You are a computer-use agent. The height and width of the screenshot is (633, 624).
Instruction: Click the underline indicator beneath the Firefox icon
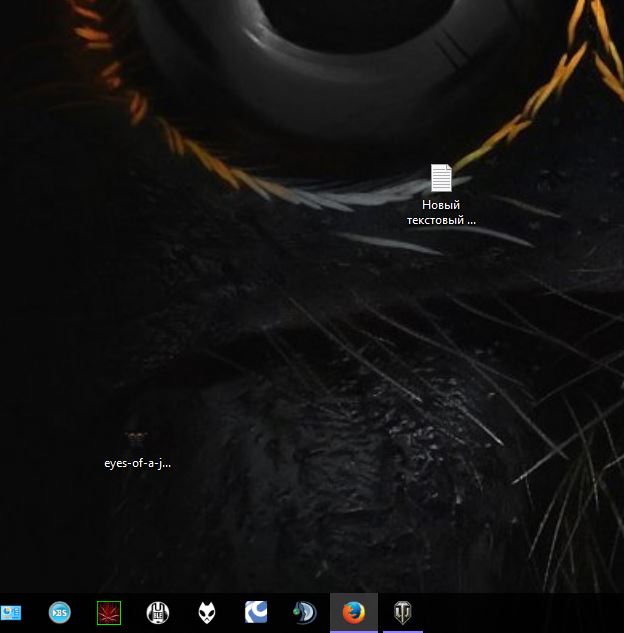click(353, 631)
